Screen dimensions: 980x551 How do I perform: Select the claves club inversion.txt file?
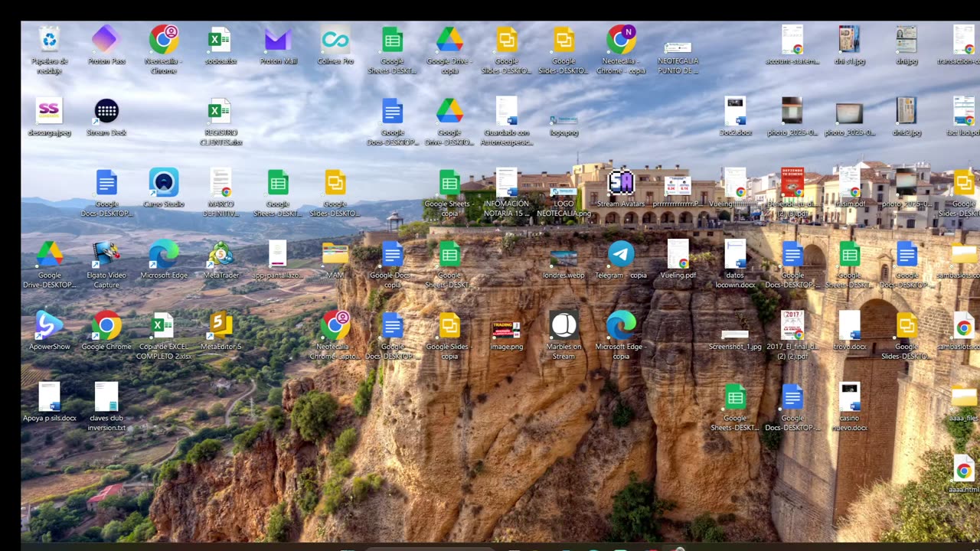pyautogui.click(x=106, y=396)
